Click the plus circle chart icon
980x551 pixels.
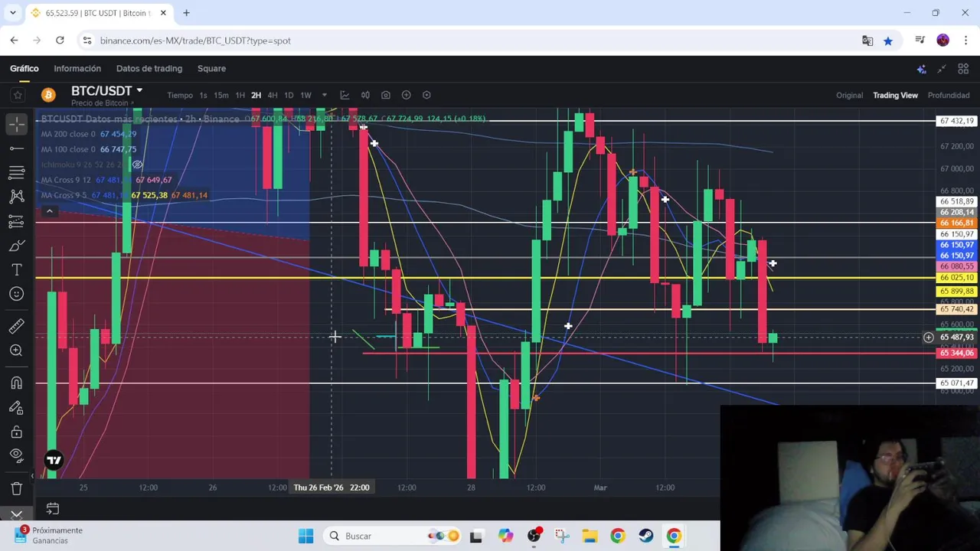(x=407, y=95)
